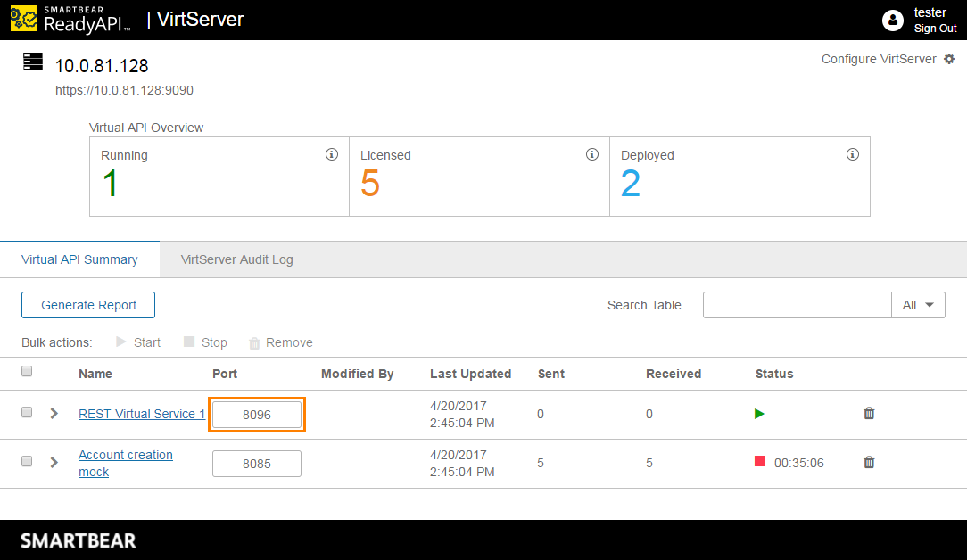Select the checkbox for REST Virtual Service 1
The height and width of the screenshot is (560, 967).
[27, 413]
